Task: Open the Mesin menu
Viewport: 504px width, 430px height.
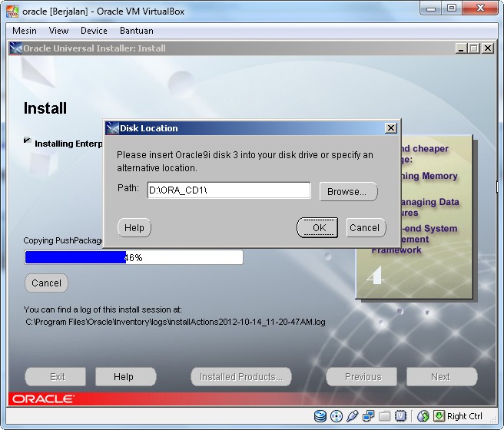Action: click(25, 31)
